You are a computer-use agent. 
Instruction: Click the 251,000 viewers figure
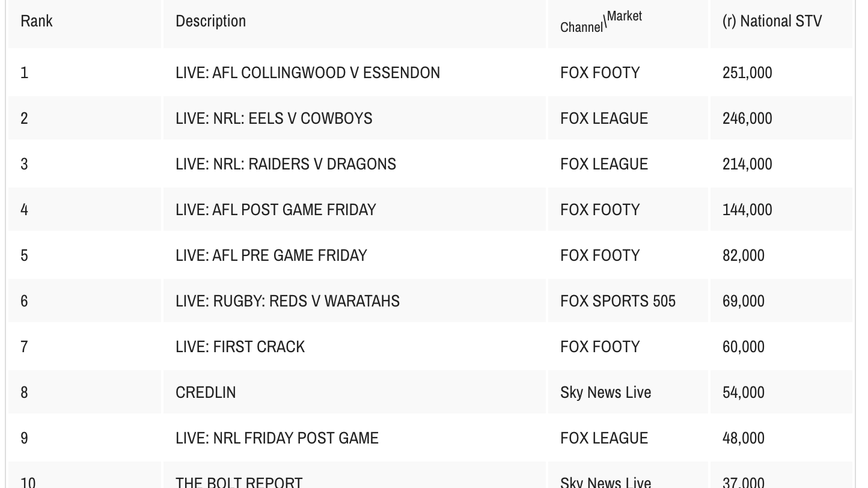[747, 73]
